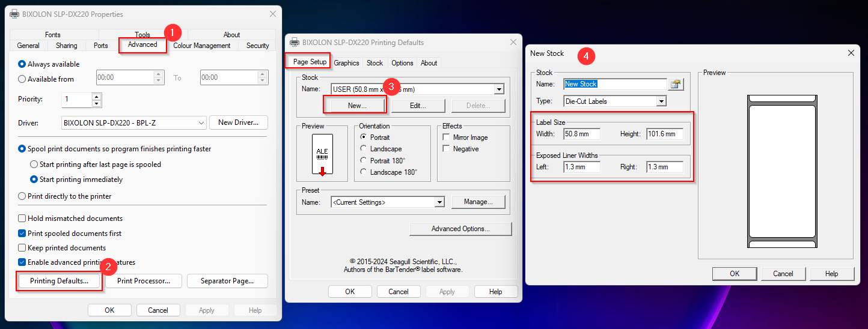Click the first Available from time spinner
This screenshot has height=329, width=868.
159,77
